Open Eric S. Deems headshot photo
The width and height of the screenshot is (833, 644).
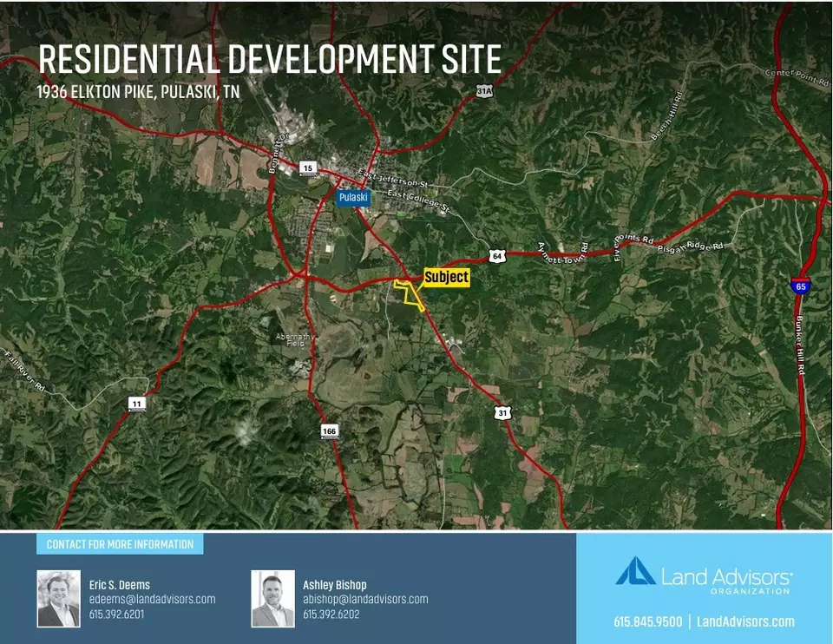coord(58,598)
